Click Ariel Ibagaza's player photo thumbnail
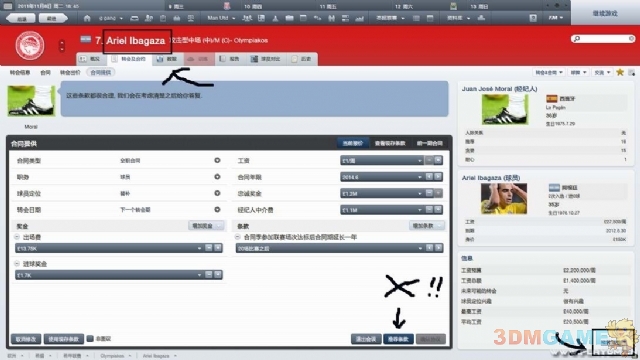Screen dimensions: 640x360 (504, 199)
